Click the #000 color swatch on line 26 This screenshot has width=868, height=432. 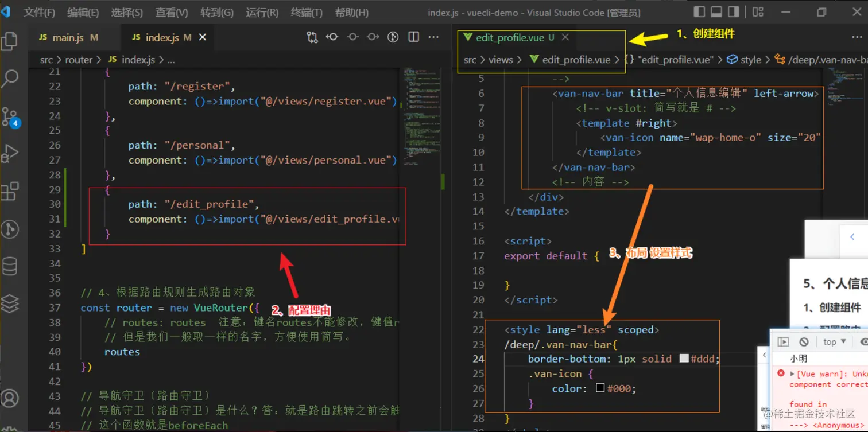600,388
